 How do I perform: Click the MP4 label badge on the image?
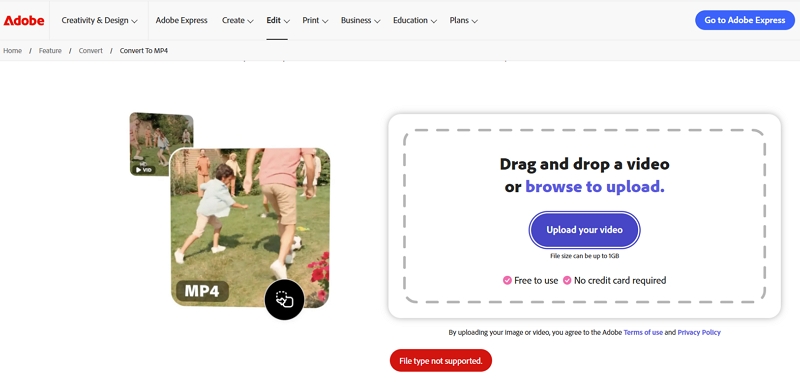tap(202, 291)
